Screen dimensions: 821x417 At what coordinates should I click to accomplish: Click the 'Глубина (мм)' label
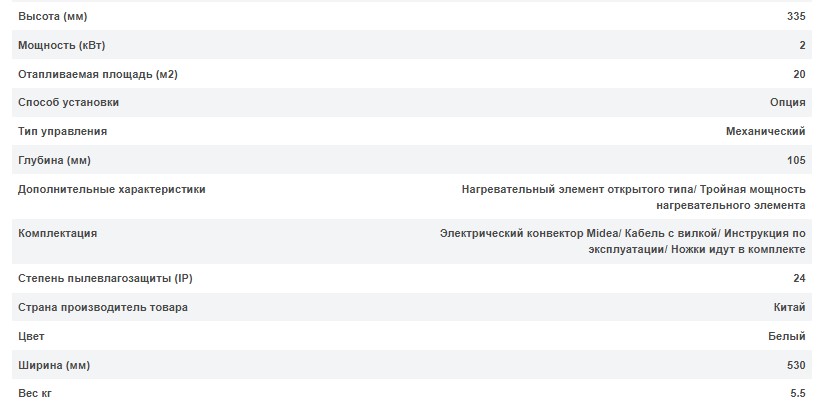[x=54, y=160]
